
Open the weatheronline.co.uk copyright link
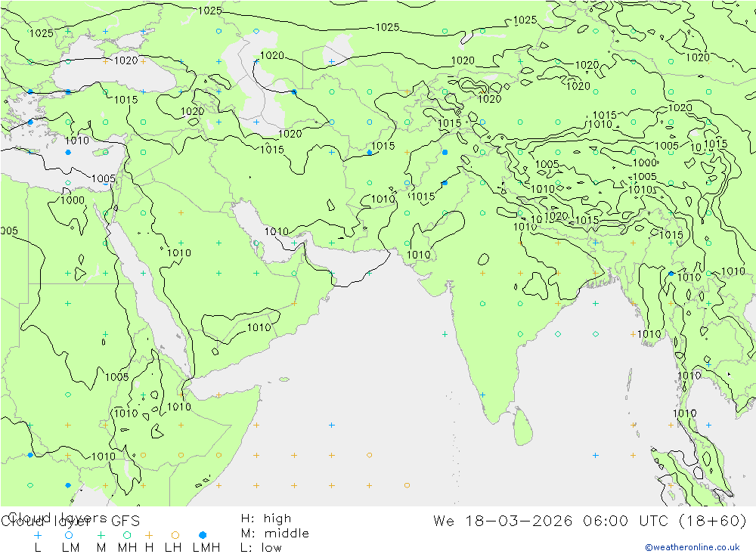[692, 547]
